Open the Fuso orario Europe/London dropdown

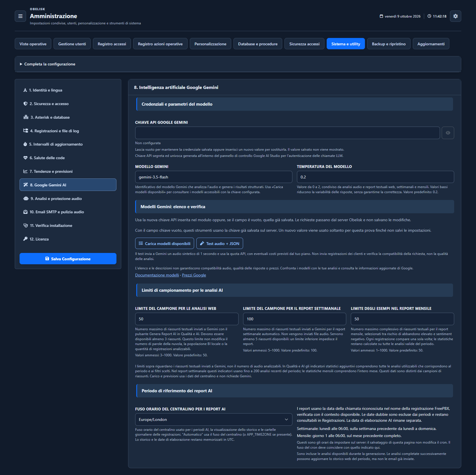point(214,419)
